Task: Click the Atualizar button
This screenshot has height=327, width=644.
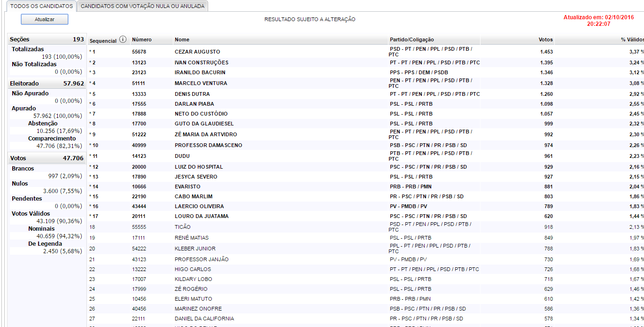Action: 44,19
